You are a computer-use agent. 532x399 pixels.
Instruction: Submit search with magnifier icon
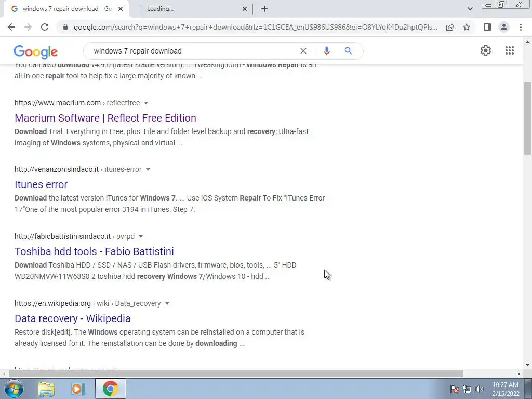click(x=348, y=51)
